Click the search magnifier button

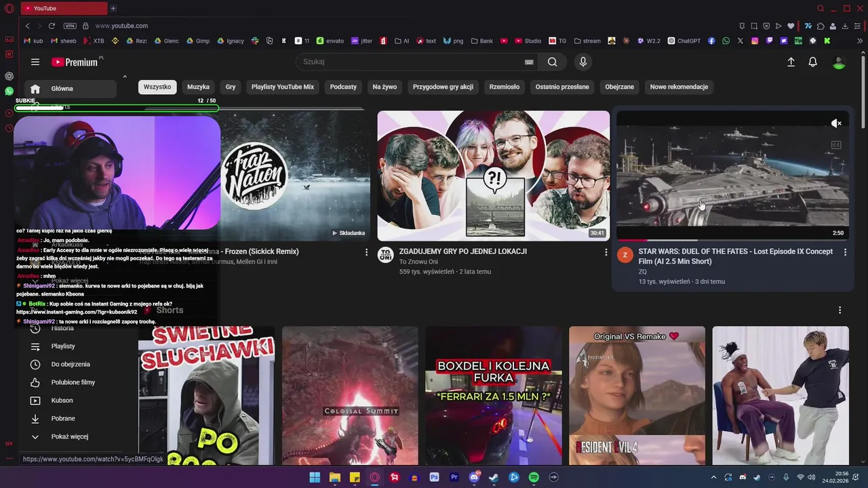[552, 62]
